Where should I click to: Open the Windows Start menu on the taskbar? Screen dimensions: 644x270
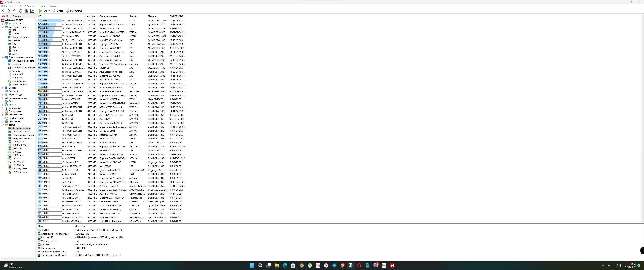(x=252, y=265)
